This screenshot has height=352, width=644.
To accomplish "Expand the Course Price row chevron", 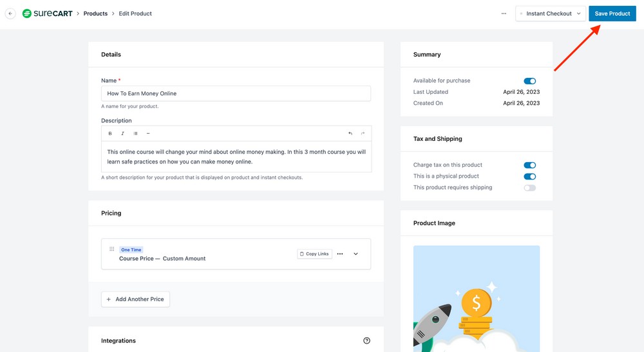I will [x=355, y=254].
